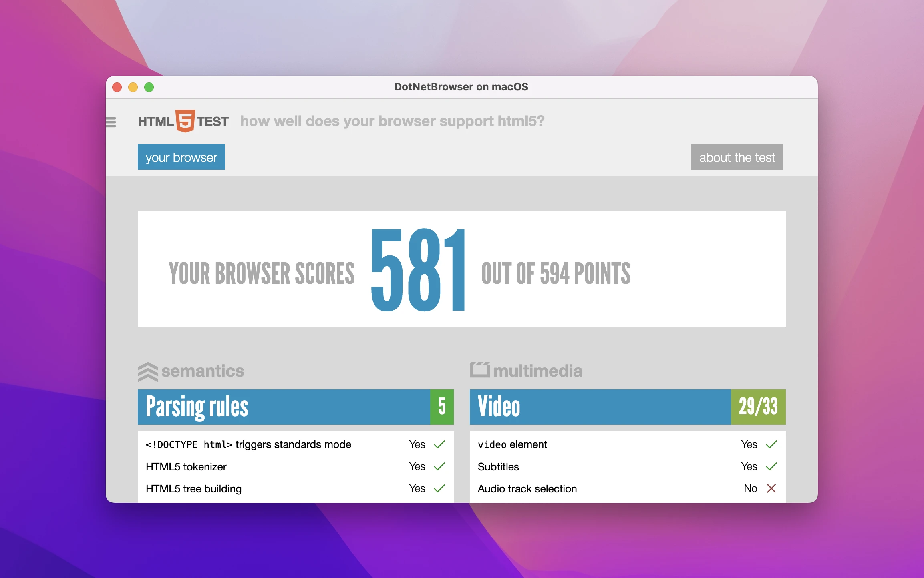Click the large 581 score number

coord(418,270)
